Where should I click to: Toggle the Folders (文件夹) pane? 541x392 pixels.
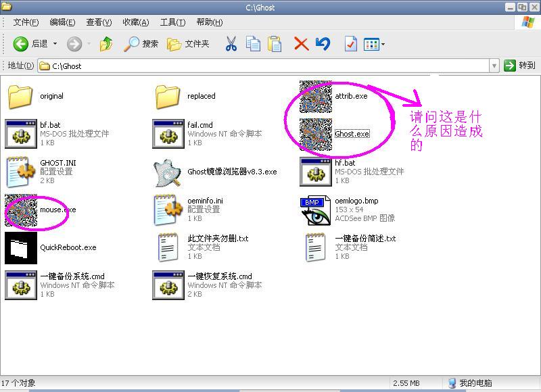tap(188, 44)
